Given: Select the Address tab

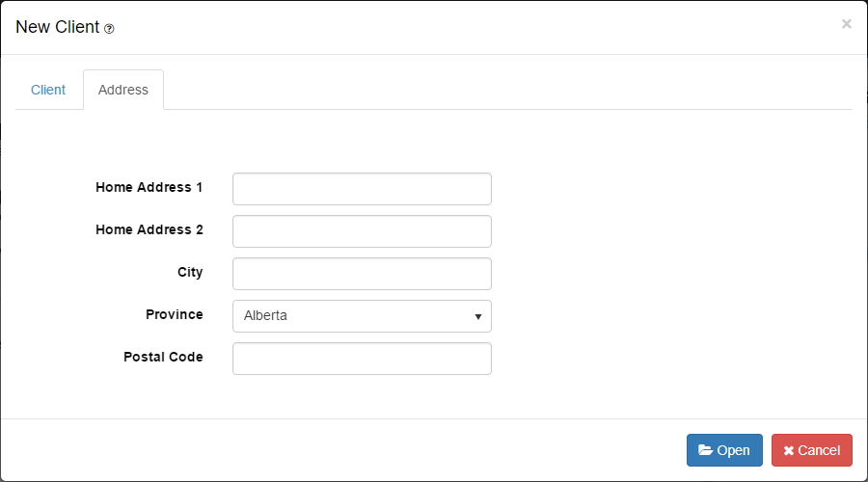Looking at the screenshot, I should coord(123,90).
